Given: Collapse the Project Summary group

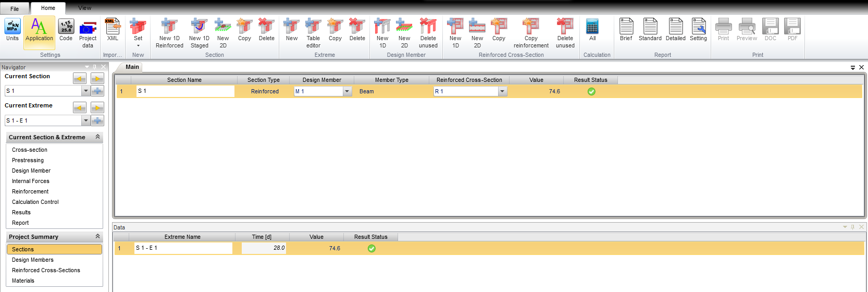Looking at the screenshot, I should coord(97,237).
